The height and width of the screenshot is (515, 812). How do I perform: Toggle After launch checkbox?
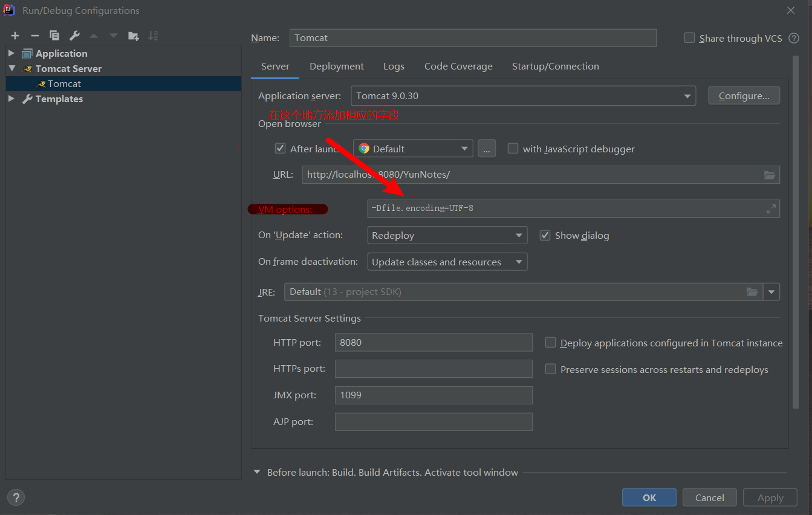[280, 148]
